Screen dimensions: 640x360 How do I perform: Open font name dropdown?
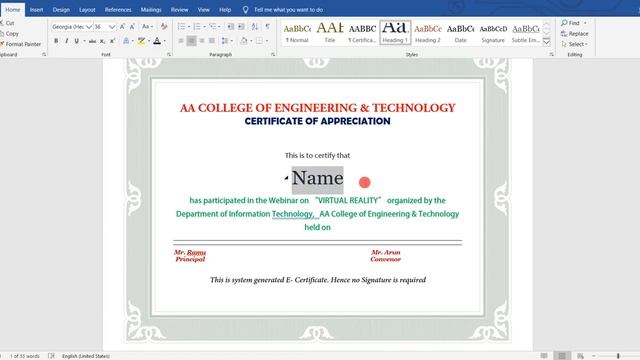click(x=89, y=27)
